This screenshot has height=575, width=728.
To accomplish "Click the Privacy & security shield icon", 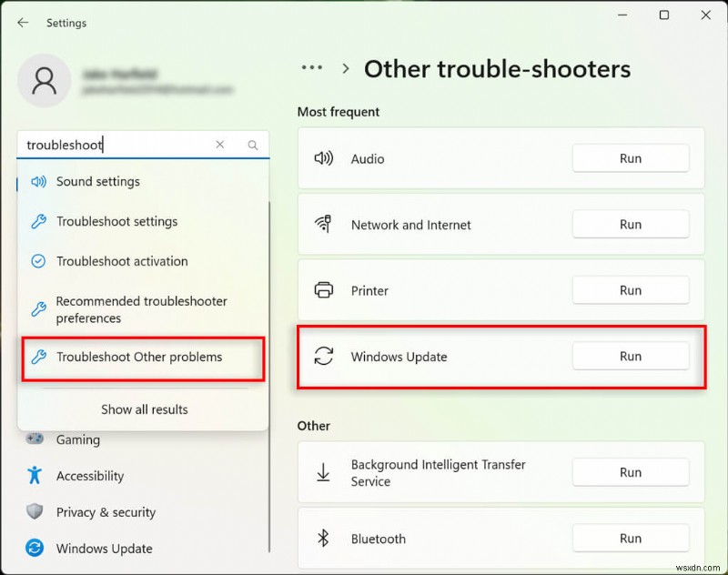I will [x=35, y=511].
